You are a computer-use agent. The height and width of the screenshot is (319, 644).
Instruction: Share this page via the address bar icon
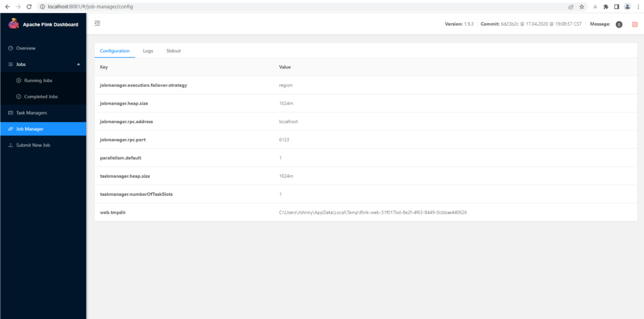[x=571, y=7]
